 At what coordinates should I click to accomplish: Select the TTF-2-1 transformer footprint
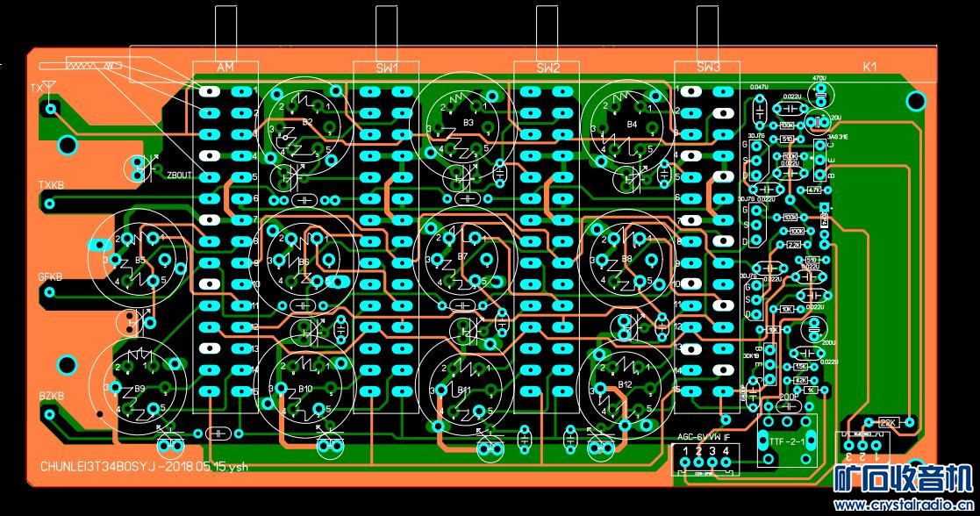click(x=787, y=441)
